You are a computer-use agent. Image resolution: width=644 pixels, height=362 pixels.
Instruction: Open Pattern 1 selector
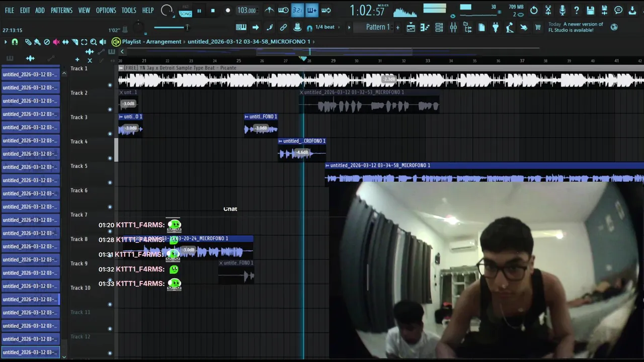[378, 27]
